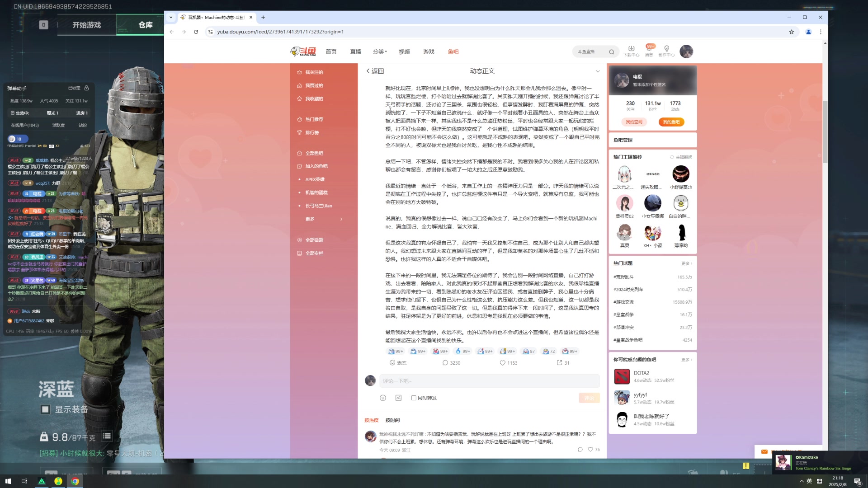This screenshot has width=868, height=488.
Task: Click the share icon showing 31
Action: point(560,362)
